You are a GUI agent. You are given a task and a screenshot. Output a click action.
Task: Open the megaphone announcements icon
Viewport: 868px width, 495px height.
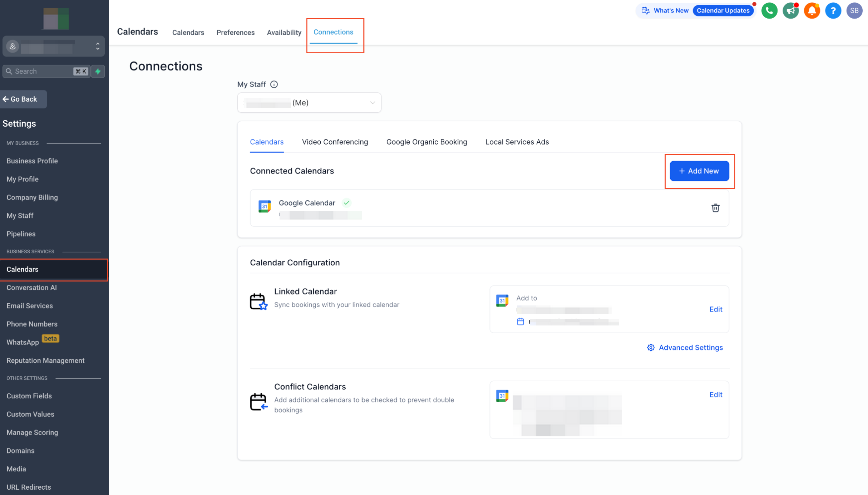[x=790, y=11]
